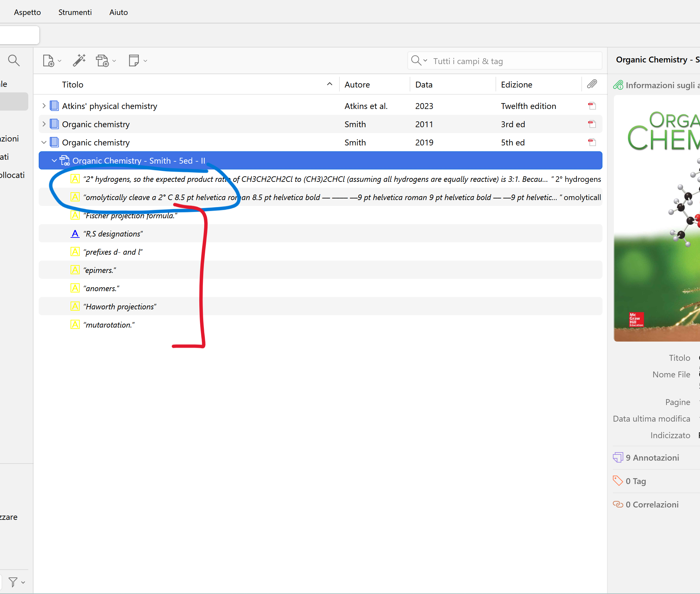Screen dimensions: 700x594
Task: Click the New Item toolbar icon
Action: point(48,61)
